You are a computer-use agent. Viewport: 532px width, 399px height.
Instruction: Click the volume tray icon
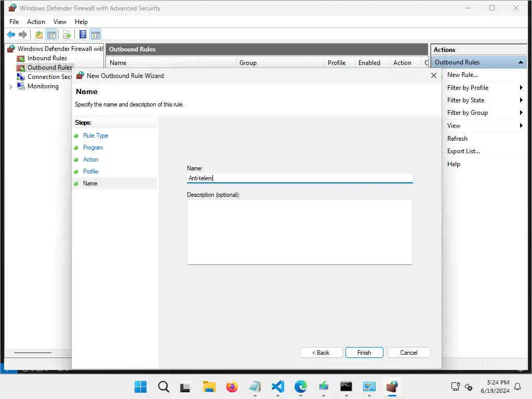click(x=469, y=387)
